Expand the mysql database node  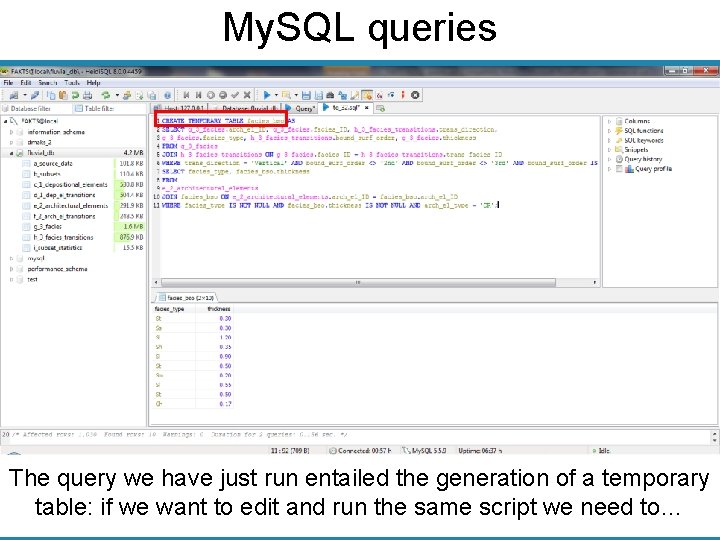pyautogui.click(x=11, y=259)
